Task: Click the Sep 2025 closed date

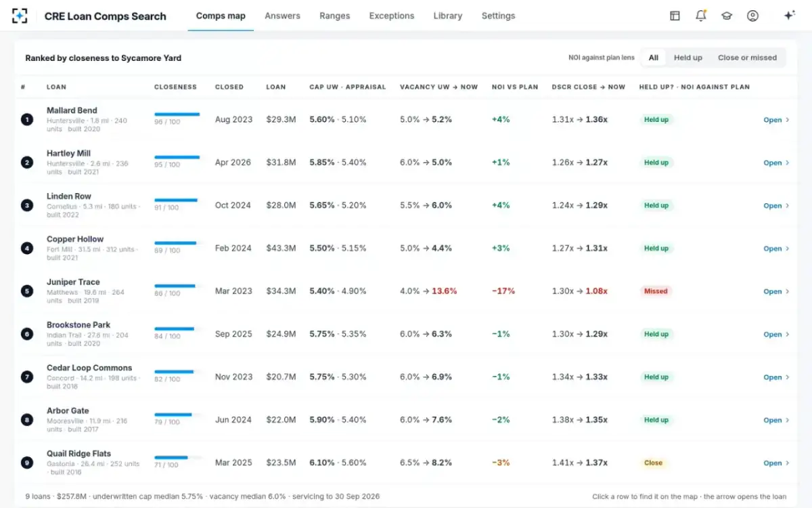Action: (x=233, y=334)
